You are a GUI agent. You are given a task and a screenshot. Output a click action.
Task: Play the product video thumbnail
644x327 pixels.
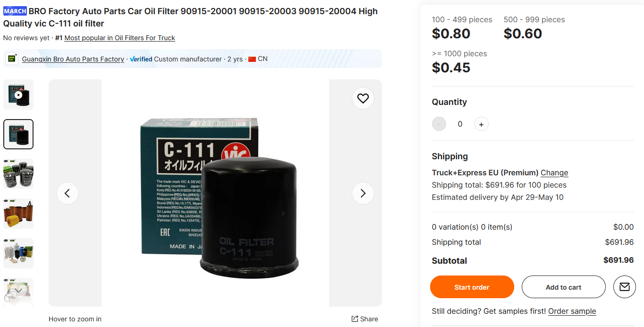[x=18, y=95]
